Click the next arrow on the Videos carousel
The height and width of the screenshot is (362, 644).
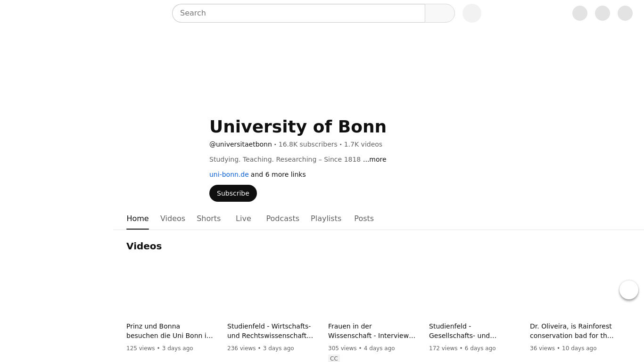click(628, 290)
